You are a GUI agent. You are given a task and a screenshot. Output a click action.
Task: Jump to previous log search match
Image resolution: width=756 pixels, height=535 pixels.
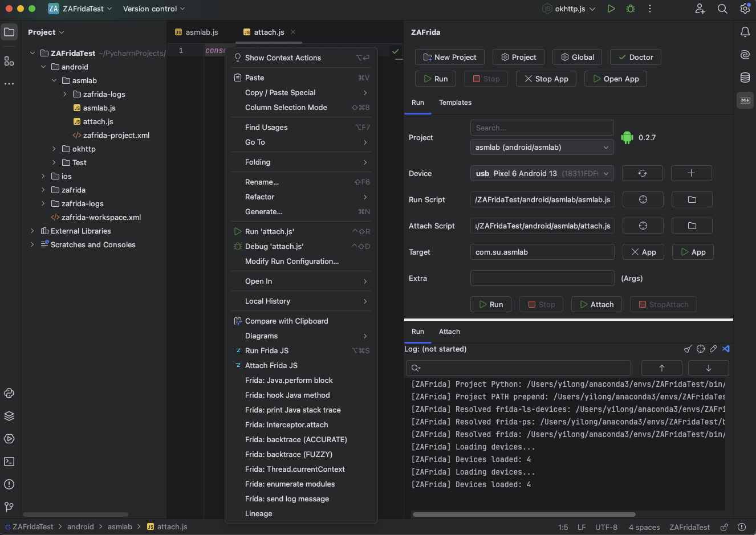click(x=662, y=368)
